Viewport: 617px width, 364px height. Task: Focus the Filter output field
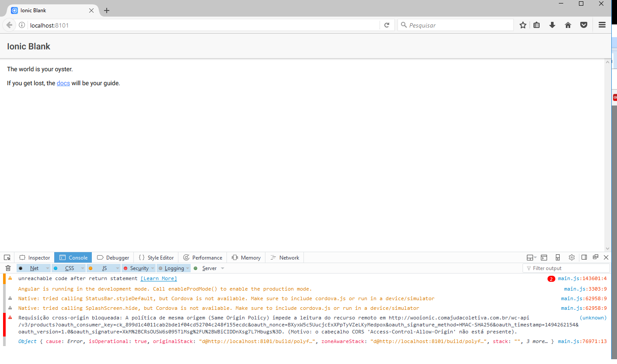(x=566, y=268)
